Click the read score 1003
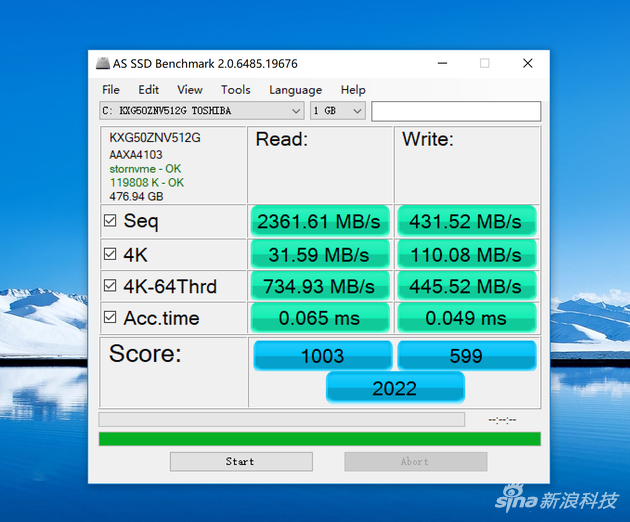This screenshot has width=630, height=522. pyautogui.click(x=323, y=356)
